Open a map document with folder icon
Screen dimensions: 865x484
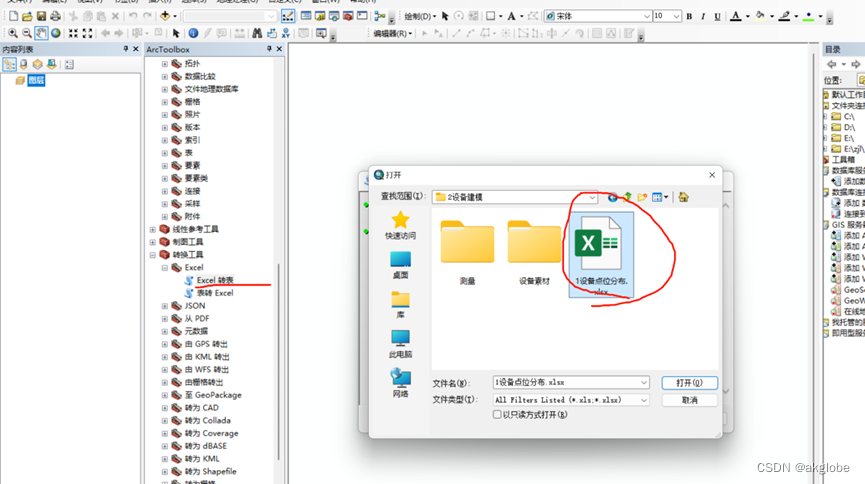(27, 16)
